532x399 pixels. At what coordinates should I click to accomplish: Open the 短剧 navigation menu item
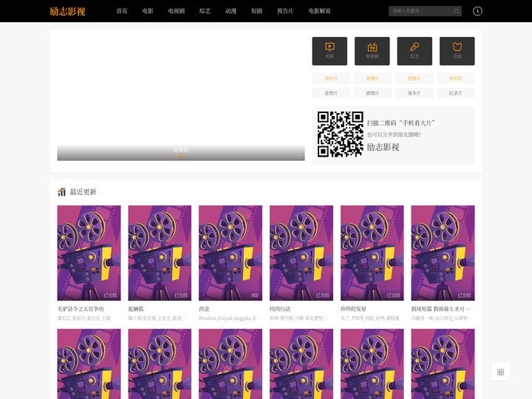(256, 11)
